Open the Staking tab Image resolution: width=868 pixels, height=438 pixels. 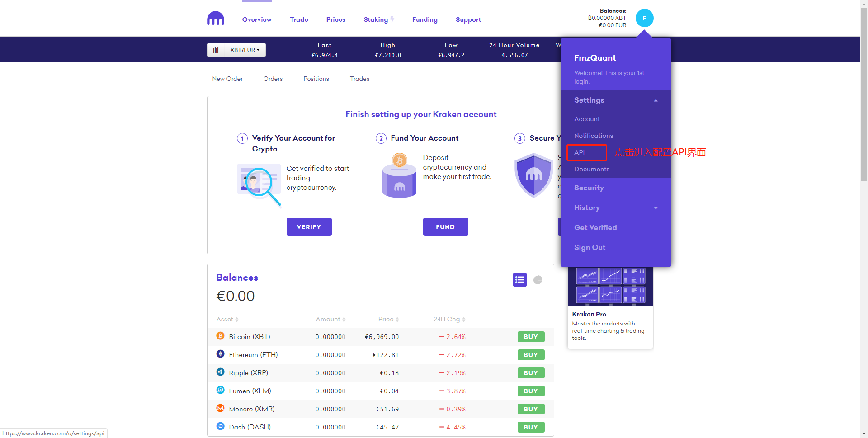(376, 19)
